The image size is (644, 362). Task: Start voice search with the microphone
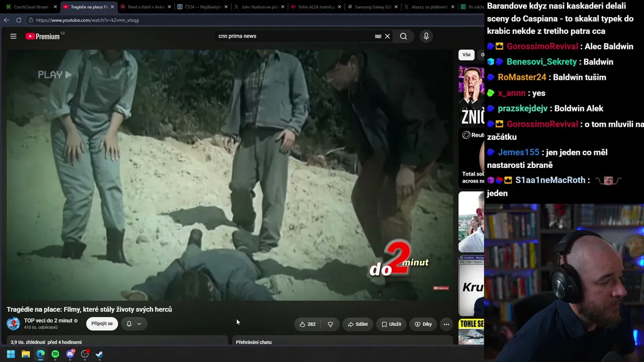[x=426, y=36]
